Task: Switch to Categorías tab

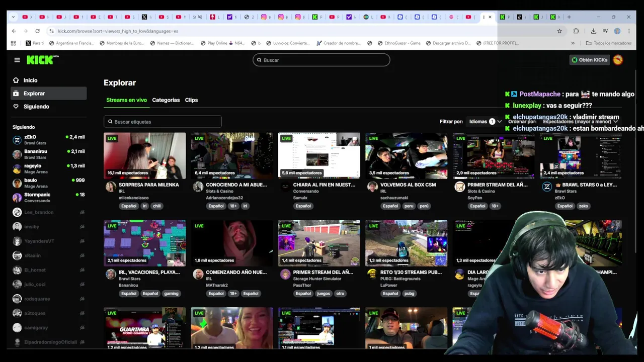Action: point(166,100)
